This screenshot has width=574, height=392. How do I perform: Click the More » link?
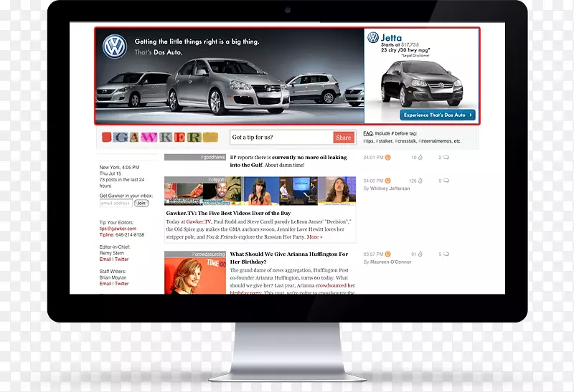click(x=314, y=237)
